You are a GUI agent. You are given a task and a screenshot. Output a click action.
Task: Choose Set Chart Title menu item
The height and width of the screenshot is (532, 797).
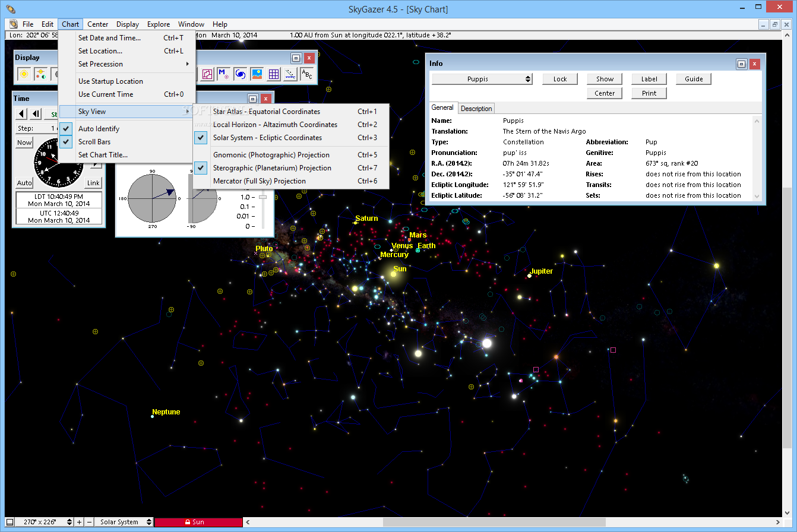point(127,155)
